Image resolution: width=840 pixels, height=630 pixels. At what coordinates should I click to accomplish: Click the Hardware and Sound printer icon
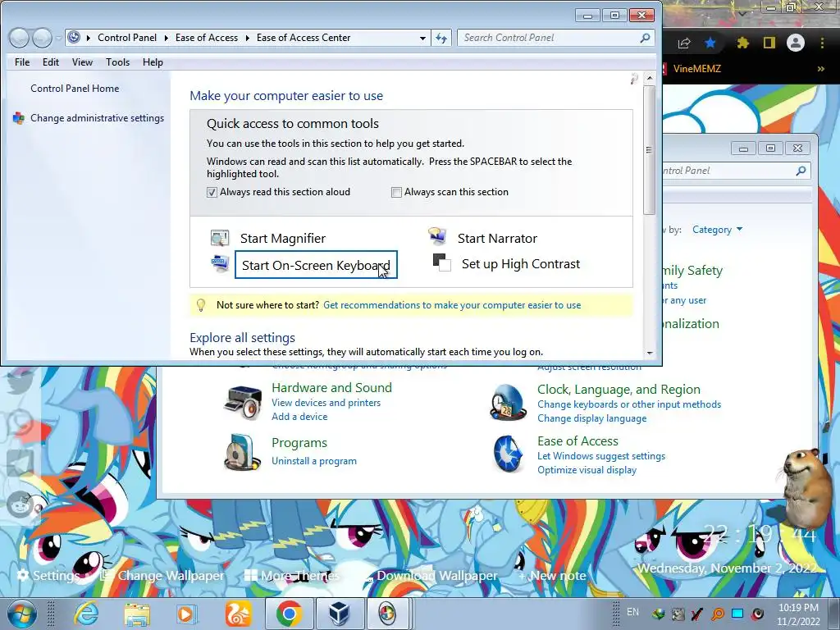point(243,402)
